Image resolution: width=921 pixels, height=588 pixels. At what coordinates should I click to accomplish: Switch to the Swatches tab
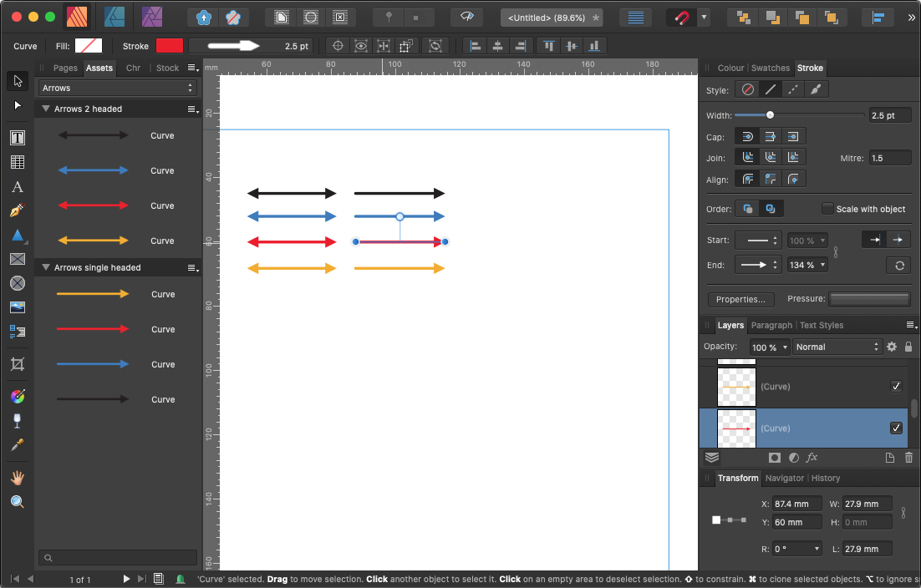point(770,68)
